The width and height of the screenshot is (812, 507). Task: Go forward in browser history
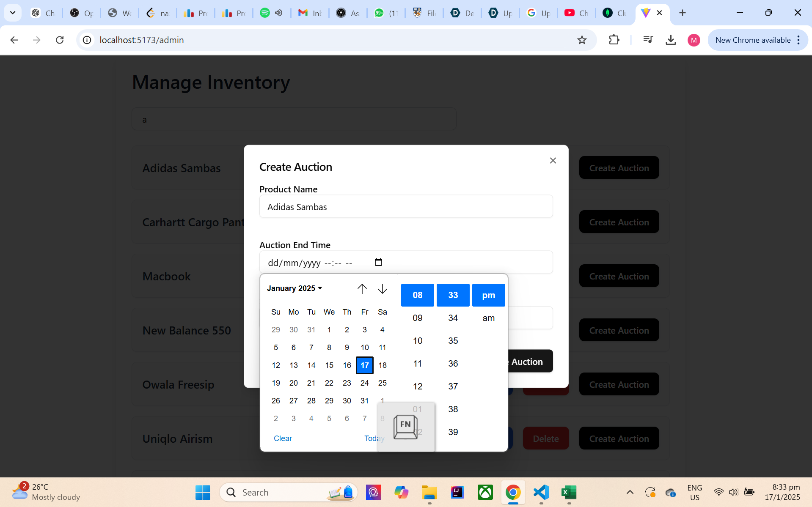point(37,40)
